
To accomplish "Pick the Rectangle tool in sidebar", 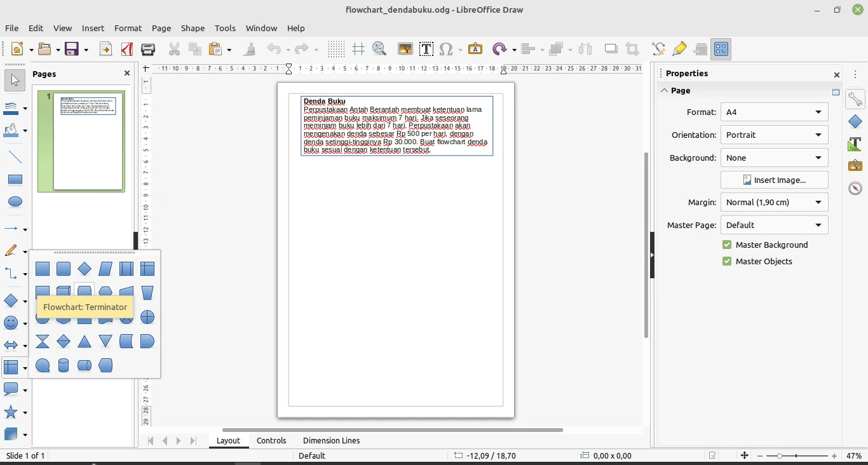I will [x=15, y=180].
